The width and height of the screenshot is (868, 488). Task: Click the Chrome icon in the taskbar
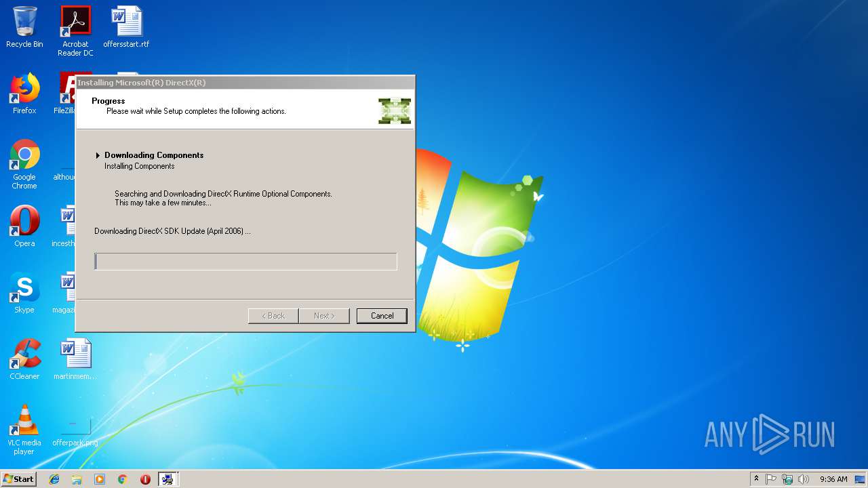pos(123,479)
